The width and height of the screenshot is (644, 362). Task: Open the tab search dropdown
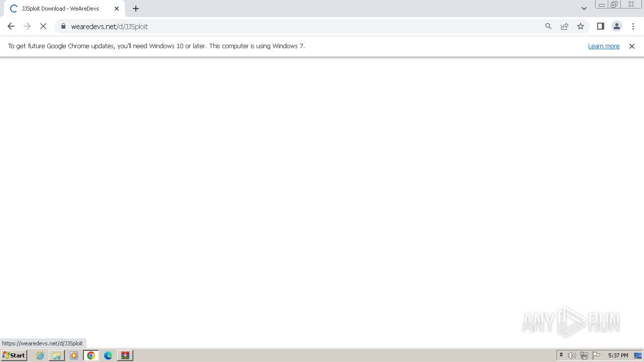coord(584,9)
